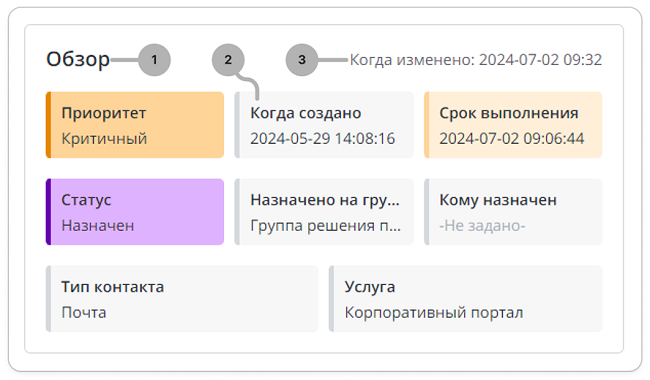Image resolution: width=650 pixels, height=380 pixels.
Task: Click the annotation marker number 2
Action: point(228,60)
